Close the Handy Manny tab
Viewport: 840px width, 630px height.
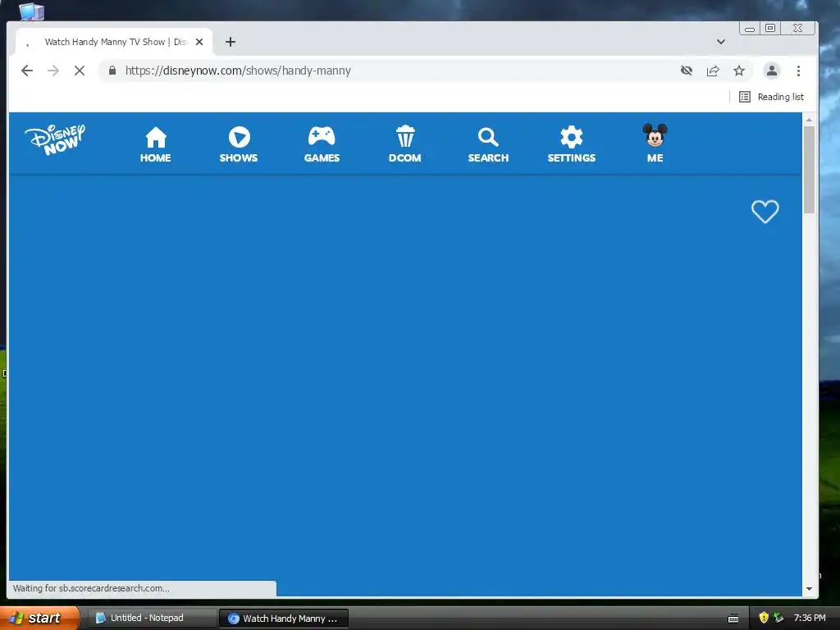pos(199,42)
